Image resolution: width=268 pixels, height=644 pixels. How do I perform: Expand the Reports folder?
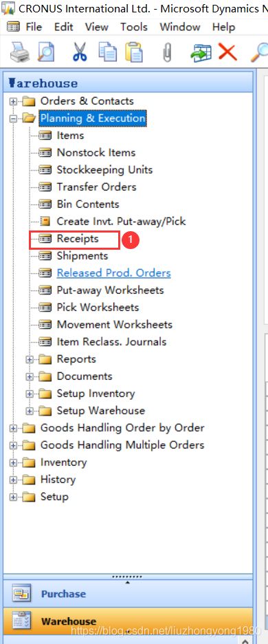(30, 359)
